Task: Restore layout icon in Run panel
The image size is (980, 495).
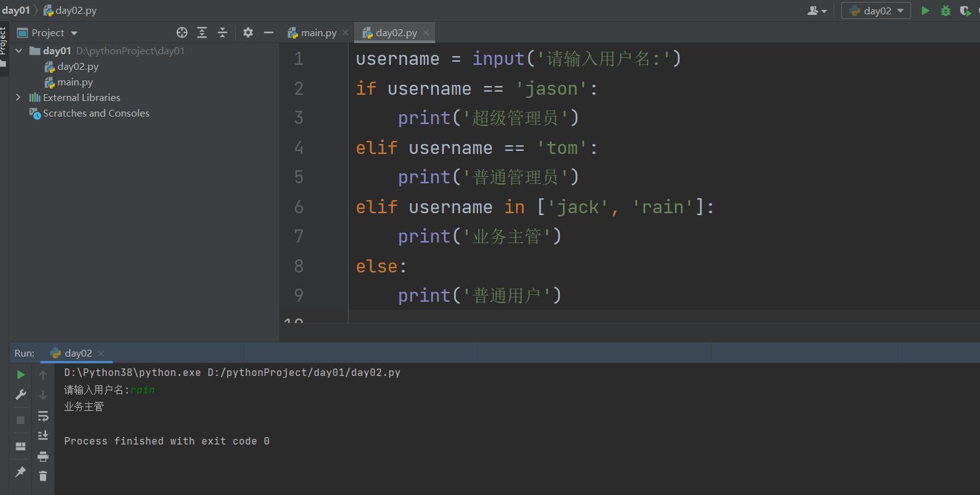Action: tap(21, 446)
